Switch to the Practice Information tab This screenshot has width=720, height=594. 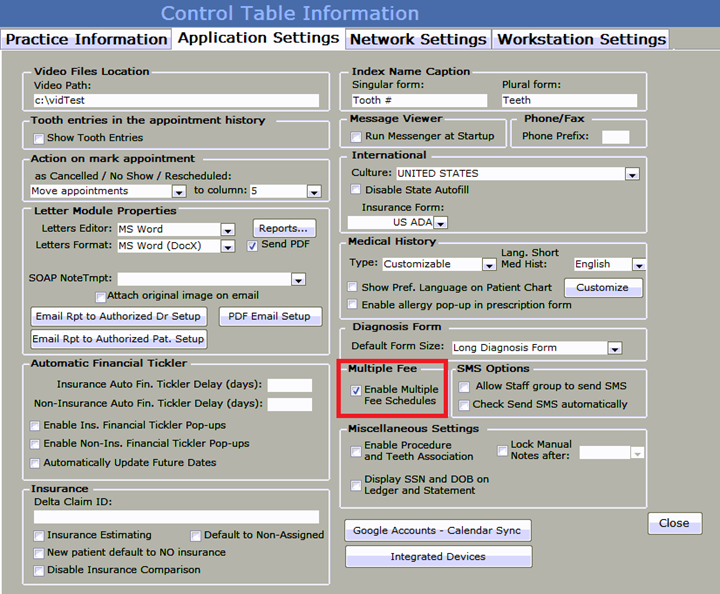pos(86,39)
